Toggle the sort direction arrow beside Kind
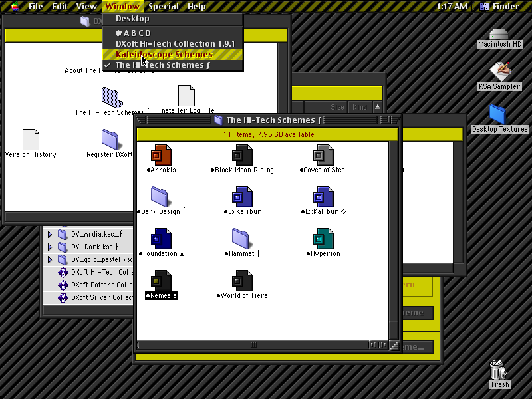This screenshot has height=399, width=532. click(377, 107)
